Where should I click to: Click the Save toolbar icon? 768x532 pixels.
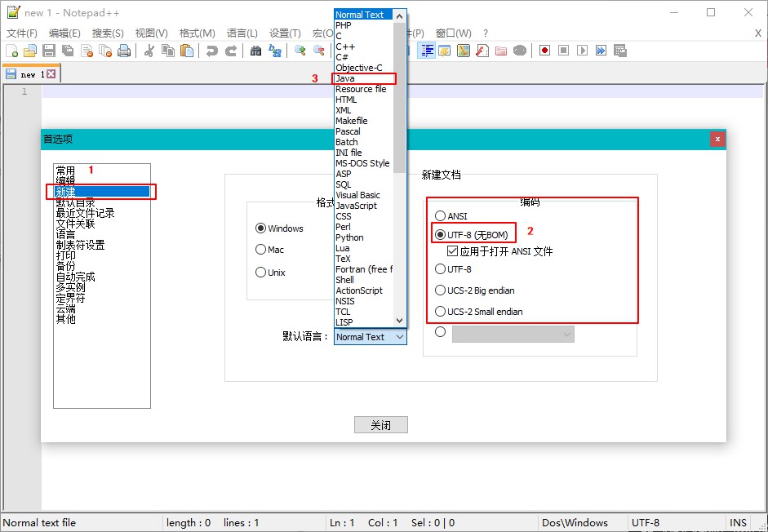coord(49,51)
